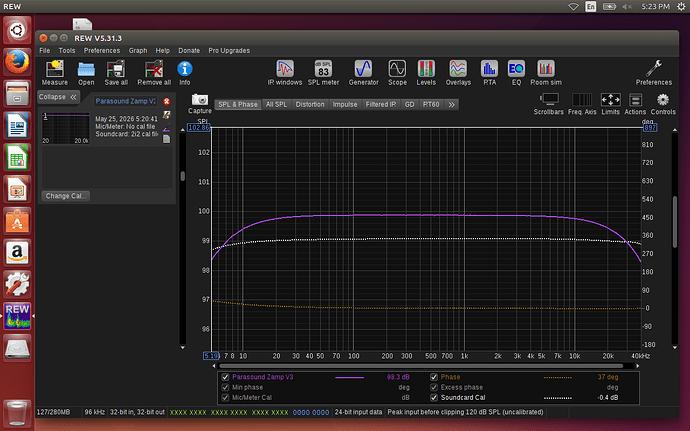The image size is (690, 431).
Task: Toggle Soundcard Cal trace checkbox
Action: [x=434, y=397]
